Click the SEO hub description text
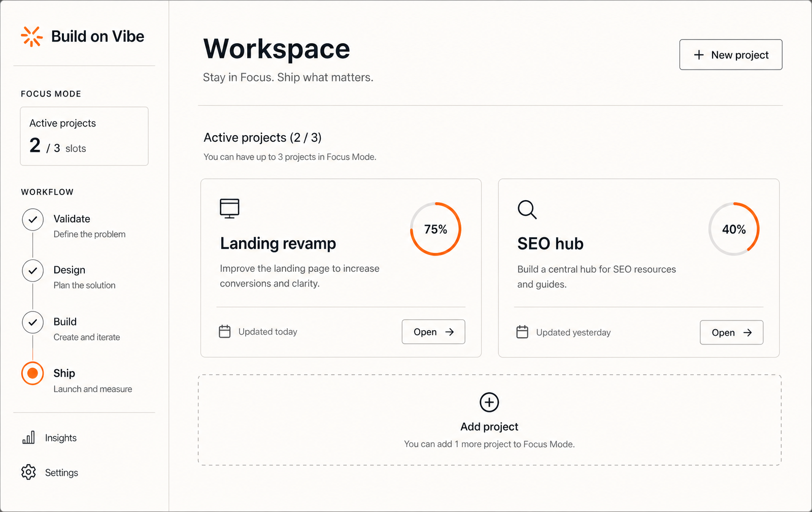Image resolution: width=812 pixels, height=512 pixels. pyautogui.click(x=597, y=277)
